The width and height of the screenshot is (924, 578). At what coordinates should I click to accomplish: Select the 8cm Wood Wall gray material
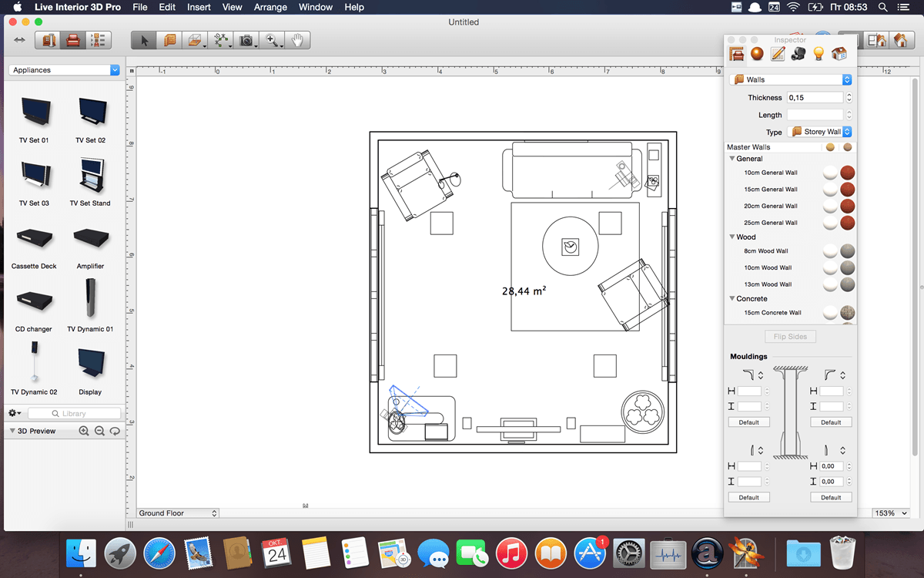[848, 251]
